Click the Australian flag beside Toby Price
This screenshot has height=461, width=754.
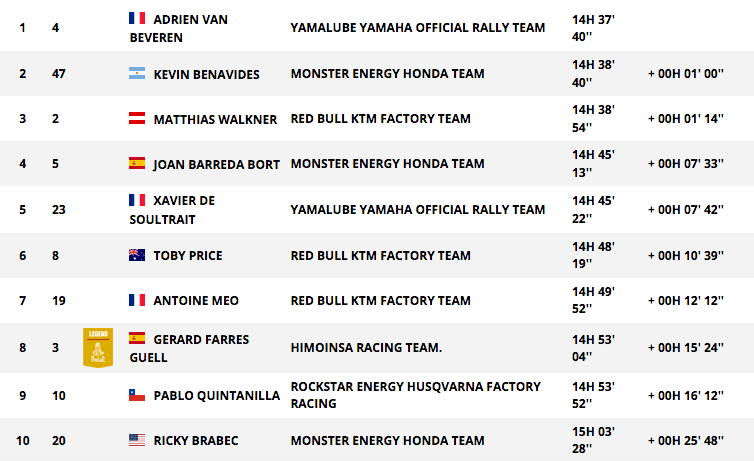pyautogui.click(x=137, y=255)
